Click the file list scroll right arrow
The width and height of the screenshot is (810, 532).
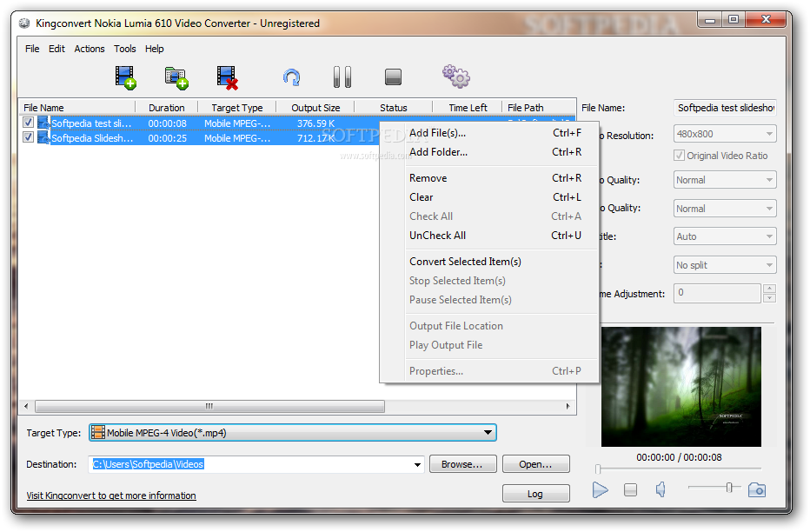coord(568,406)
